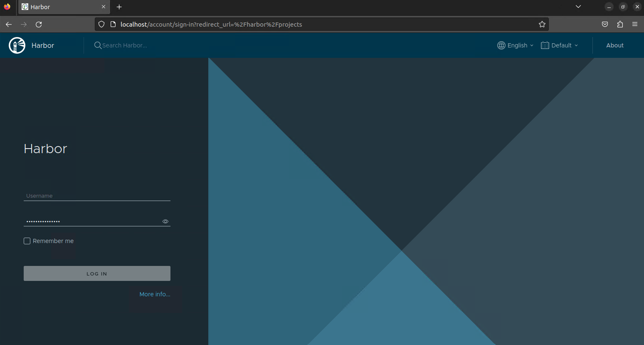Open the About menu item
The width and height of the screenshot is (644, 345).
[x=615, y=45]
